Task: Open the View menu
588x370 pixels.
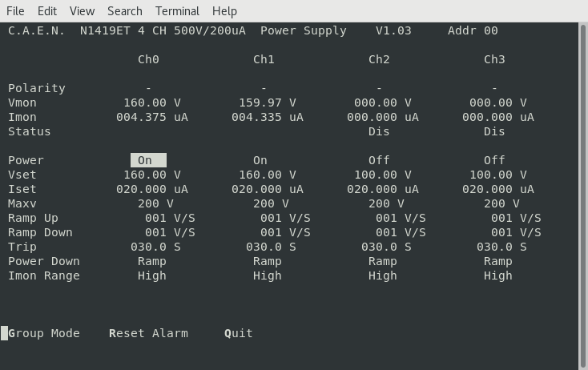Action: [x=82, y=11]
